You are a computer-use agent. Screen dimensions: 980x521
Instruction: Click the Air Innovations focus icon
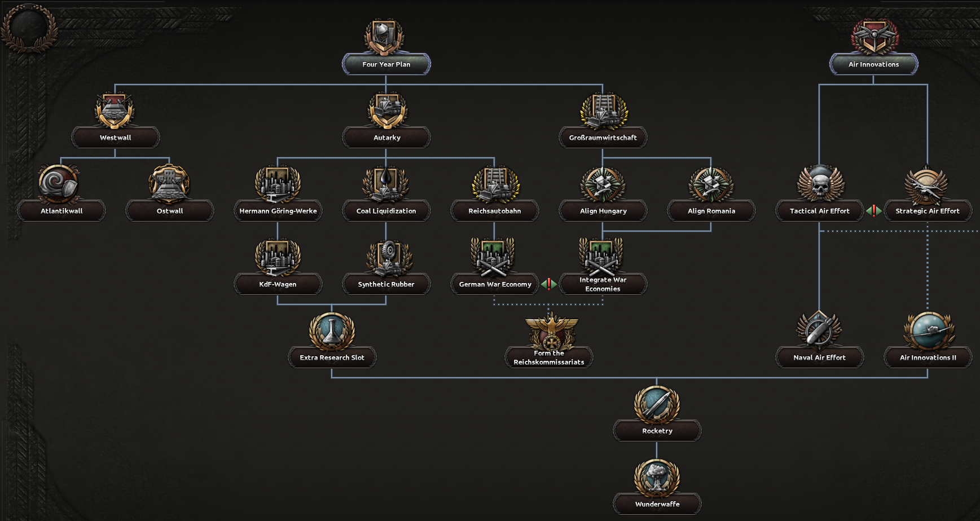pos(874,37)
